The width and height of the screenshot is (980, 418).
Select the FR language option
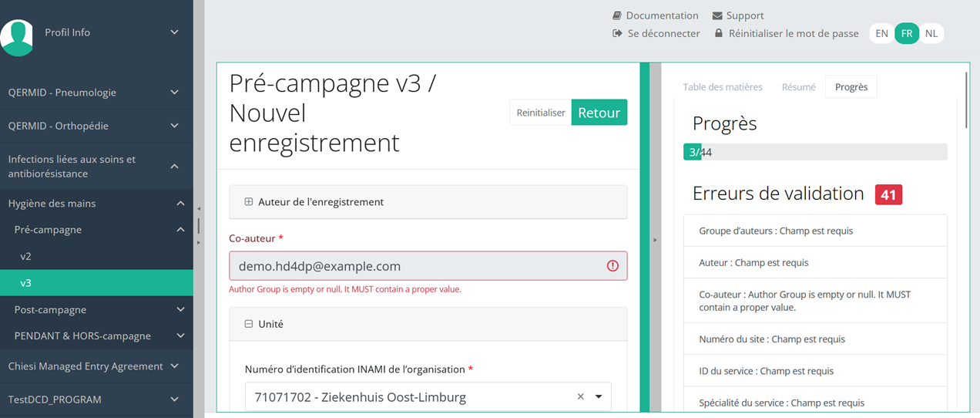tap(907, 33)
